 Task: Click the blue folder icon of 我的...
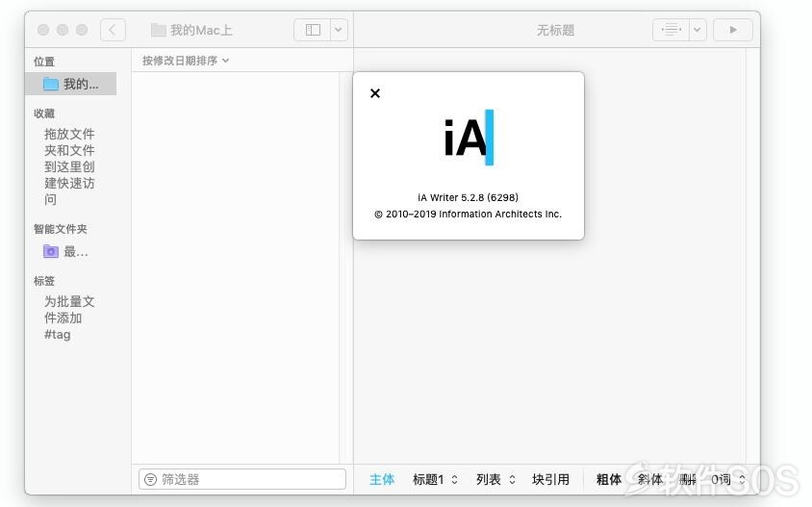coord(51,84)
